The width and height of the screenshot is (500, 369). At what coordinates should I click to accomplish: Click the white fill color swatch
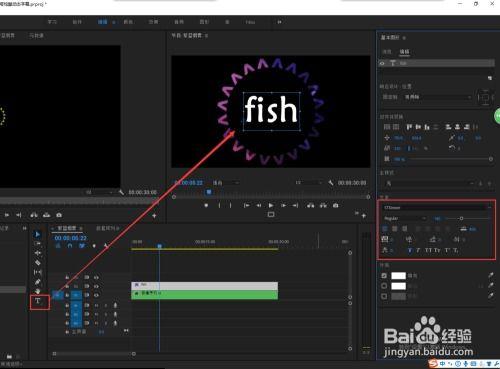pos(398,276)
